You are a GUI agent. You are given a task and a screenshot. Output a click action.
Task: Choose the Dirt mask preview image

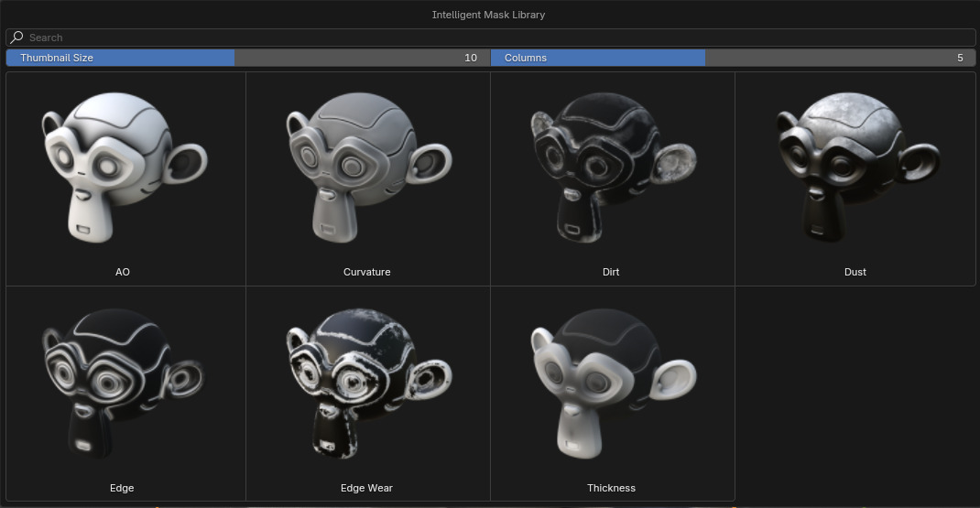point(611,169)
